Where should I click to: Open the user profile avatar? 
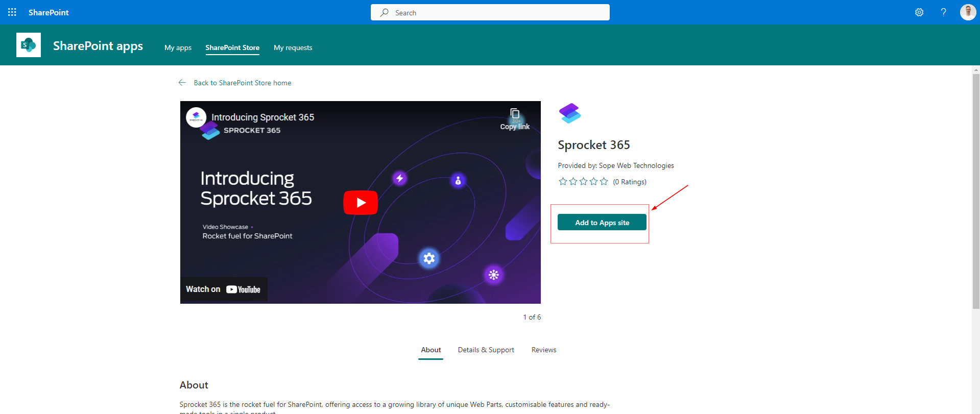click(968, 12)
